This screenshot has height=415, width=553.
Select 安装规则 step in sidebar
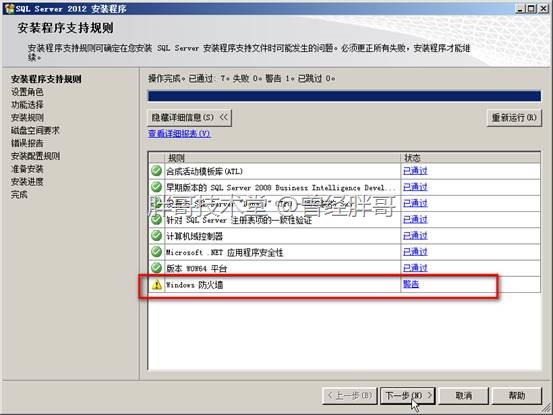click(x=27, y=117)
